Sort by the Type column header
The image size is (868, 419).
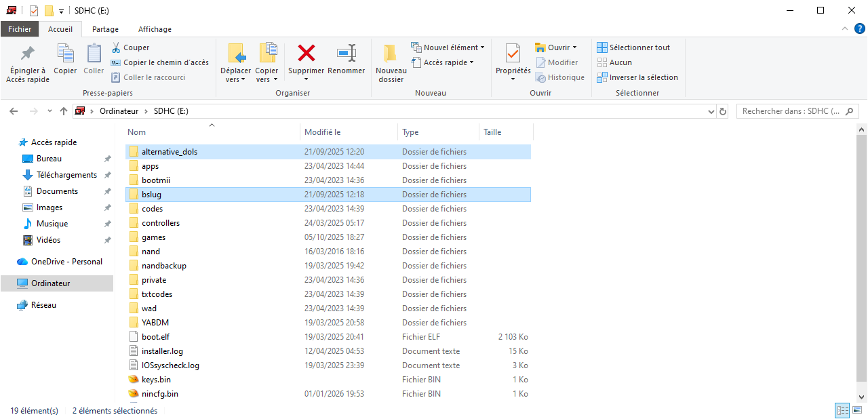(438, 132)
